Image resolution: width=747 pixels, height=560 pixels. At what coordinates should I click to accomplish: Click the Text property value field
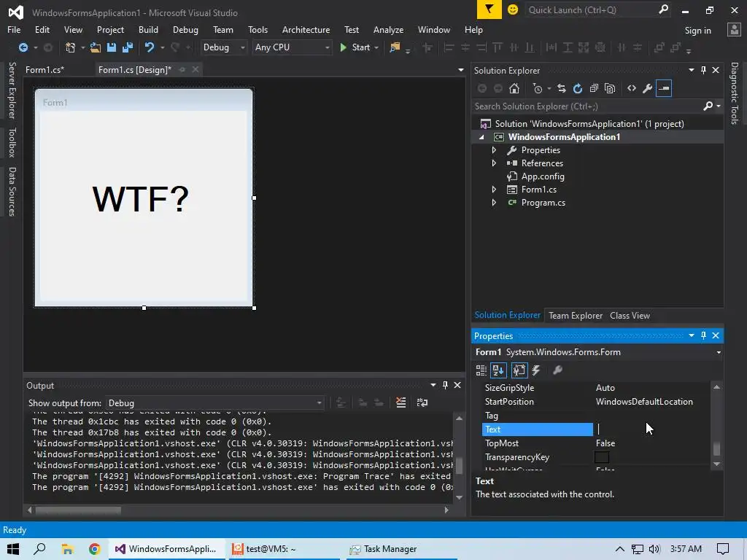tap(651, 429)
